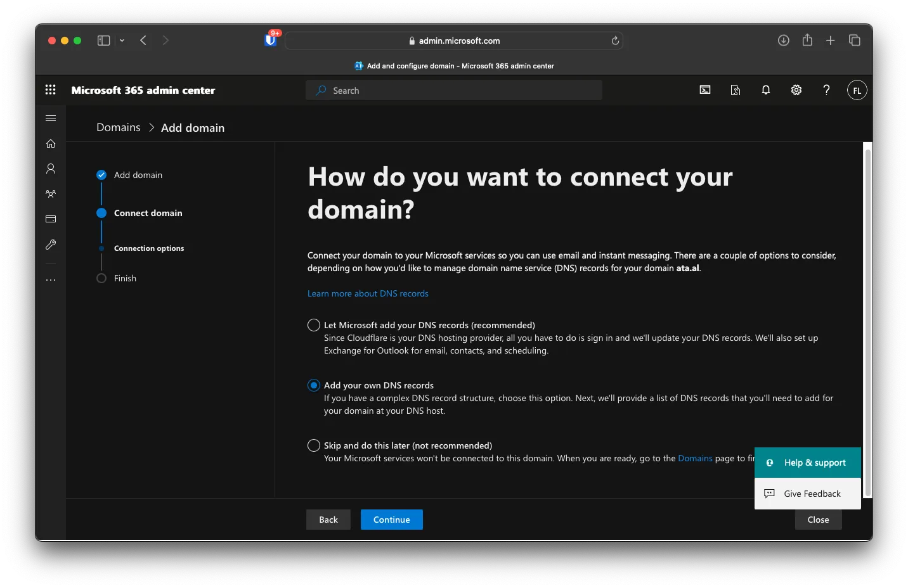This screenshot has width=908, height=588.
Task: Click the Finish wizard step
Action: [x=125, y=278]
